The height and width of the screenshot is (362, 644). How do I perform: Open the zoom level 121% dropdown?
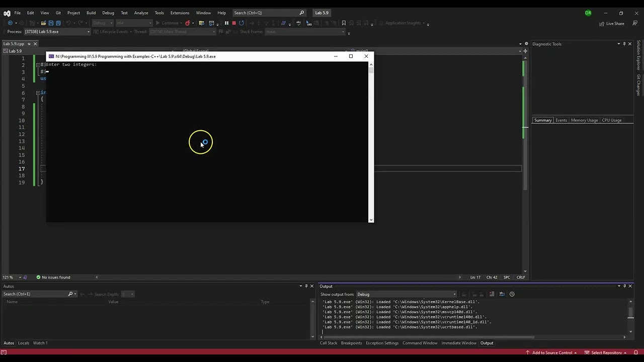point(20,278)
